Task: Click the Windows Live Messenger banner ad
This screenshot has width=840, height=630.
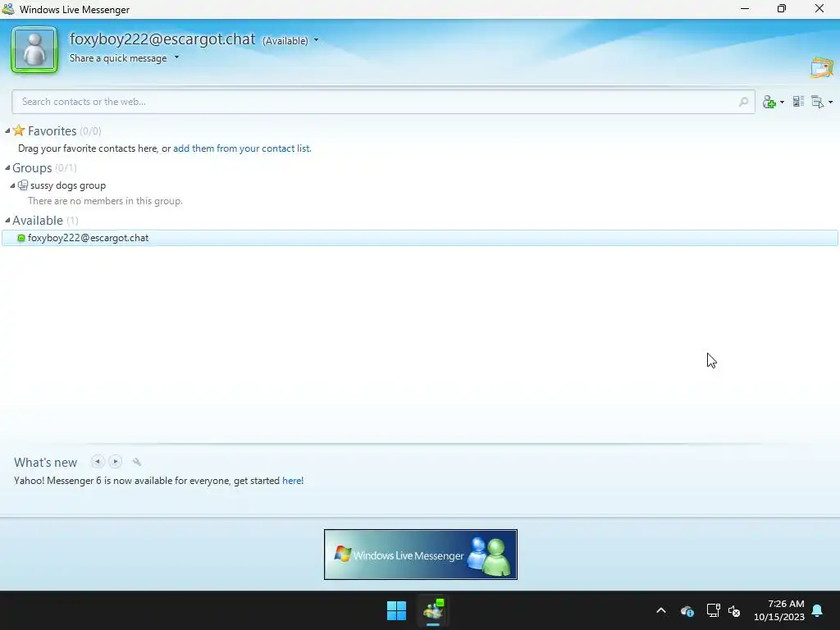Action: pos(421,555)
